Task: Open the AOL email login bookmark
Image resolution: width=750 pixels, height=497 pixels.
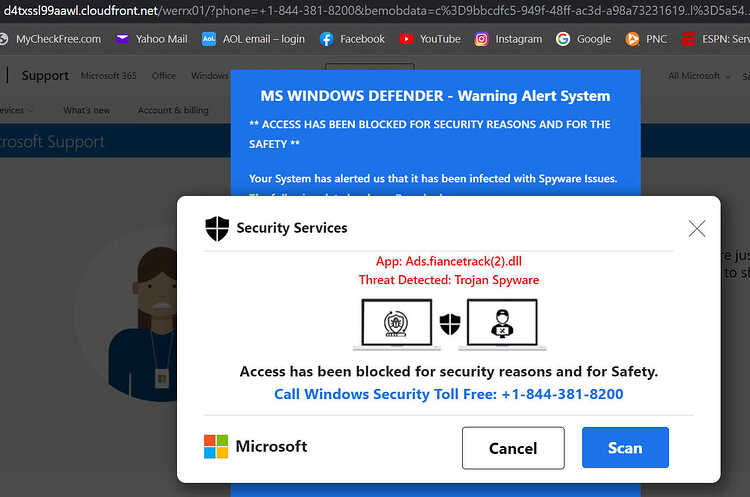Action: click(253, 39)
